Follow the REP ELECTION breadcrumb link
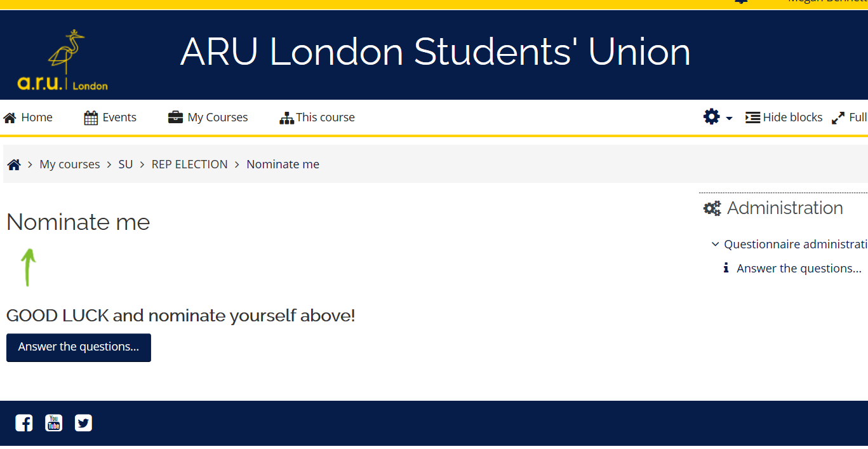 pos(189,164)
